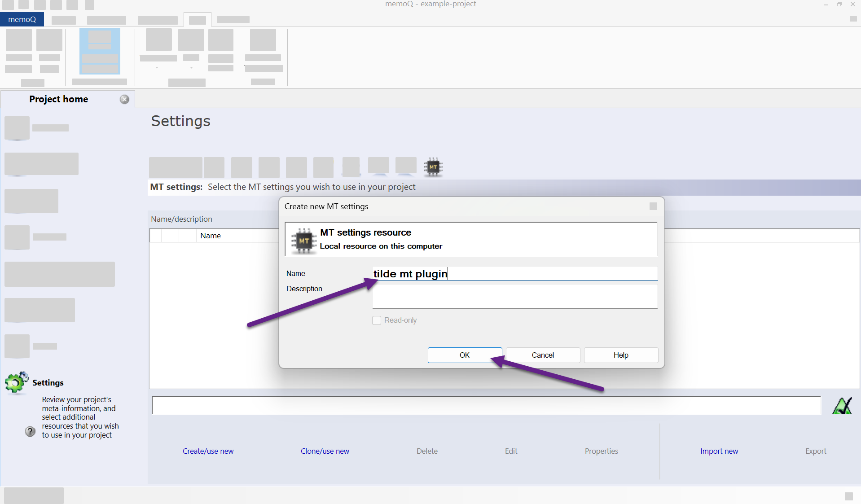Click the Delete link

point(427,451)
